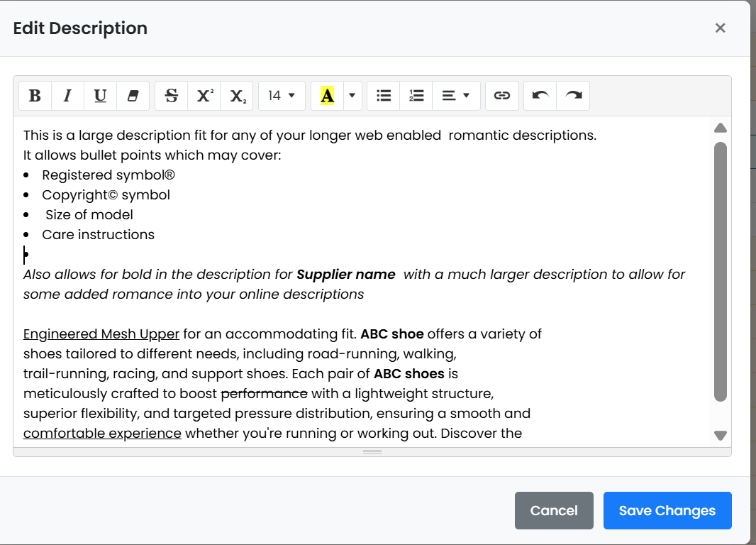Image resolution: width=756 pixels, height=545 pixels.
Task: Apply subscript formatting
Action: [x=237, y=96]
